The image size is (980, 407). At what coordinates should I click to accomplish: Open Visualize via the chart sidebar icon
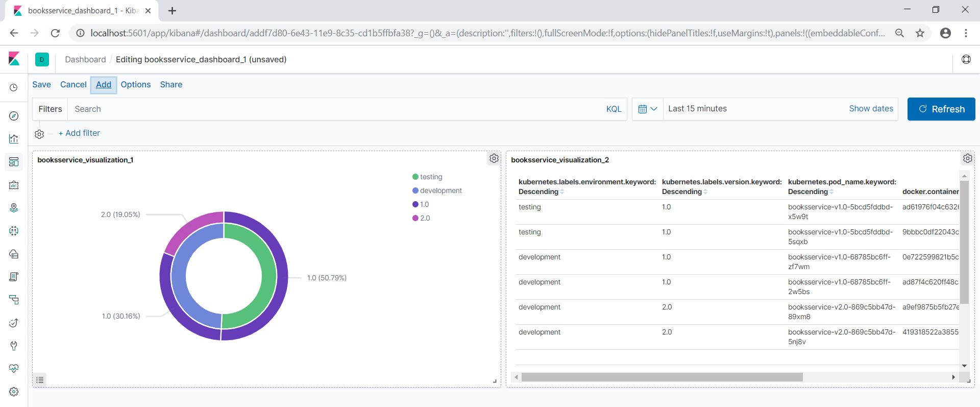[x=14, y=139]
